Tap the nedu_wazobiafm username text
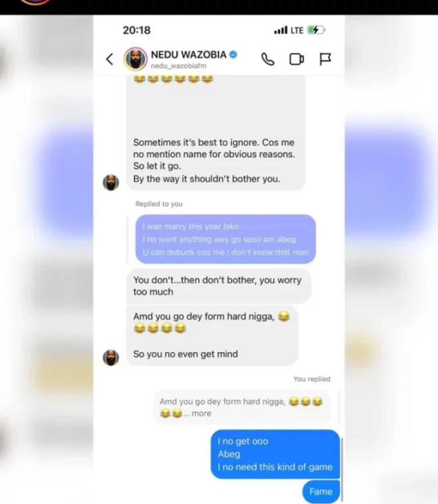The width and height of the screenshot is (438, 504). pos(179,66)
